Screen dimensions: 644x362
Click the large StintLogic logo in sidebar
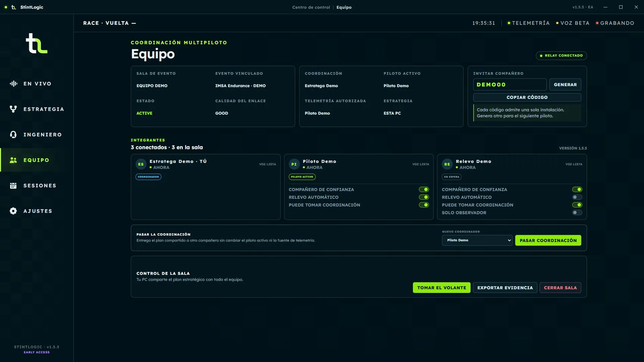tap(37, 43)
